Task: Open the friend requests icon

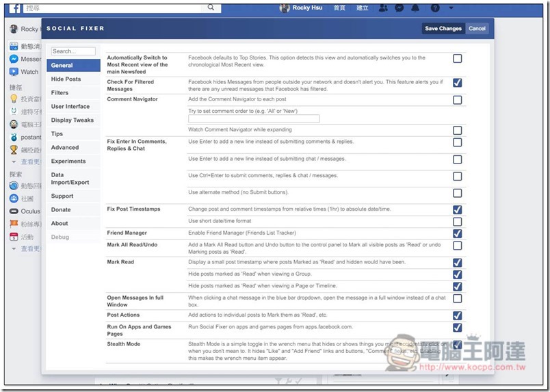Action: pyautogui.click(x=382, y=8)
